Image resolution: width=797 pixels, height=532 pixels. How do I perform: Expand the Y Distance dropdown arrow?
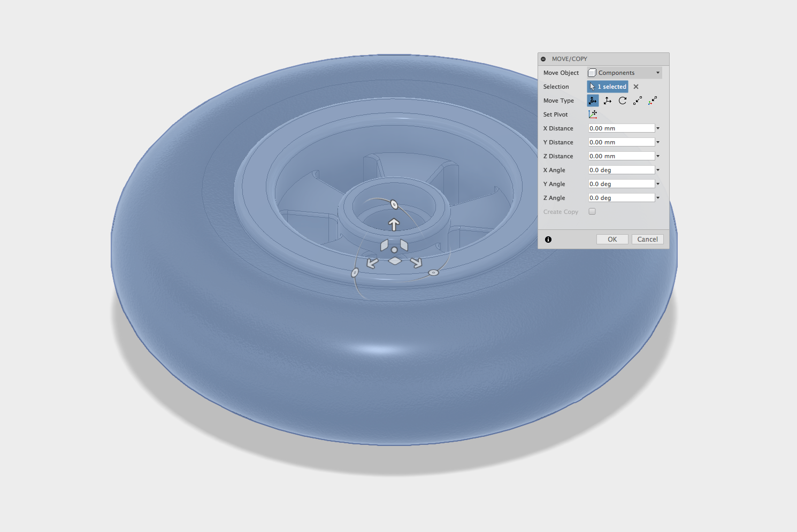click(x=658, y=142)
